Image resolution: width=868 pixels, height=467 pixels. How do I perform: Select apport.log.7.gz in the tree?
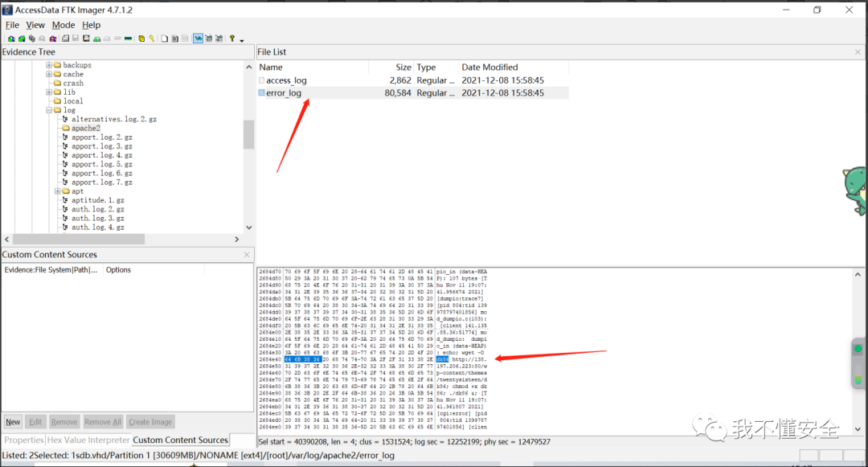(102, 182)
